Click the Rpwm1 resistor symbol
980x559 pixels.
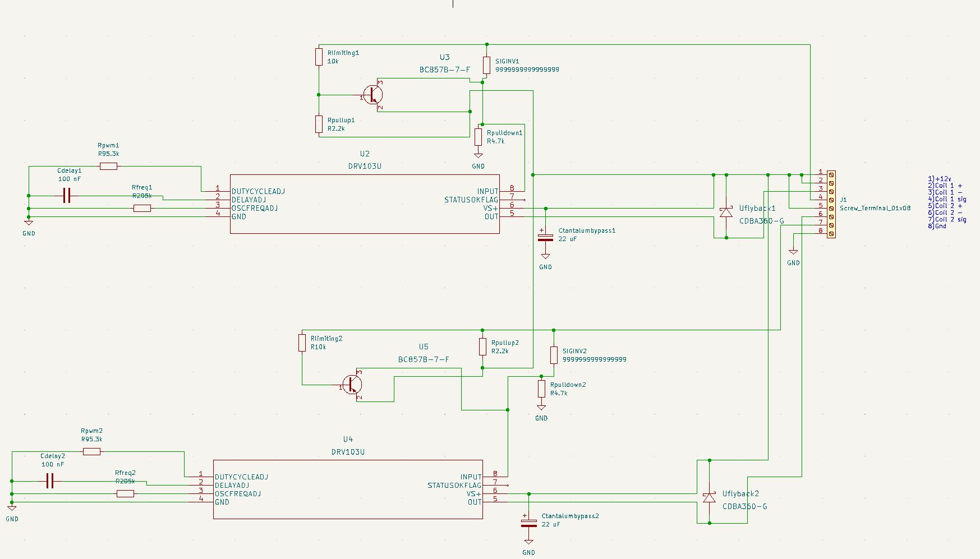point(108,166)
